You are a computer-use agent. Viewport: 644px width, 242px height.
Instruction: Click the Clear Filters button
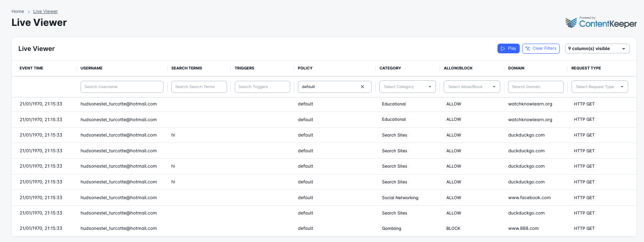coord(541,48)
